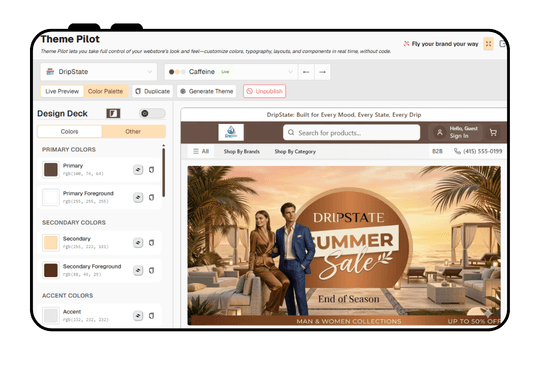540x384 pixels.
Task: Click the Duplicate button
Action: click(153, 91)
